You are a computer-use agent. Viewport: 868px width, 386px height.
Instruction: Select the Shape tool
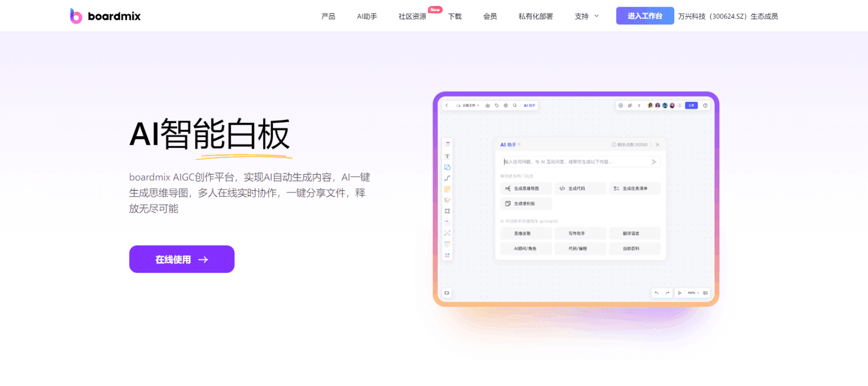[x=448, y=167]
